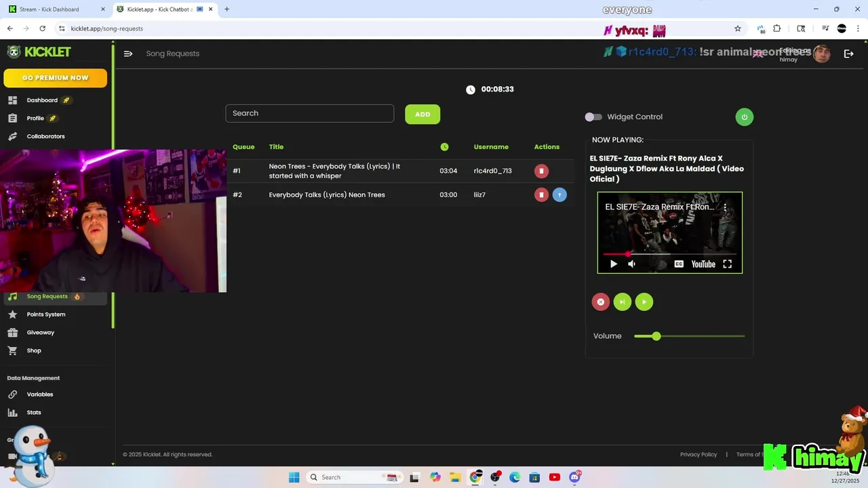Screen dimensions: 868x488
Task: Open YouTube app from the taskbar
Action: [555, 477]
